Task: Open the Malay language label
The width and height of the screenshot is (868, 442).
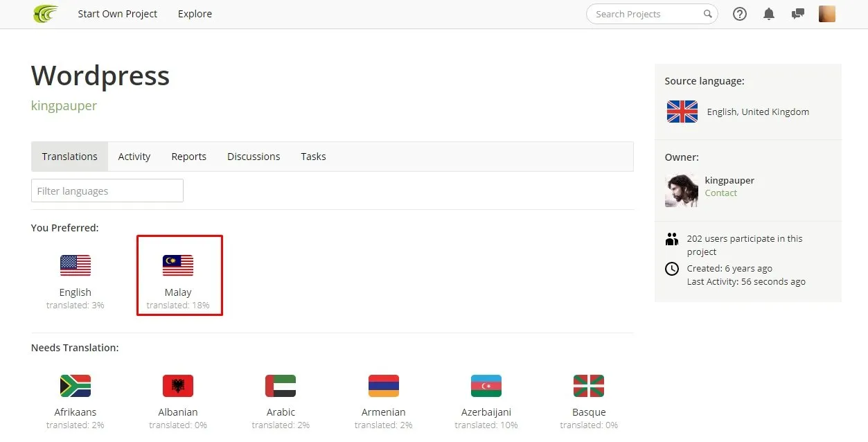Action: click(x=178, y=292)
